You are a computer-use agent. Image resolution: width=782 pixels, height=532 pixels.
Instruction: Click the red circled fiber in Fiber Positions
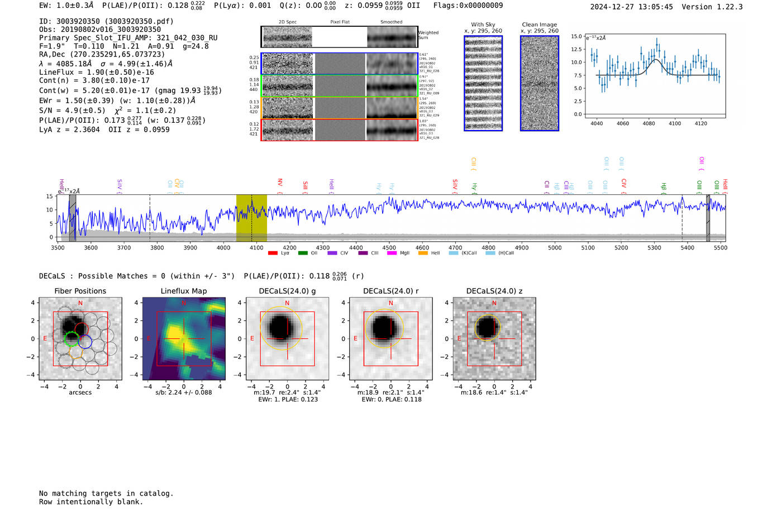point(82,329)
